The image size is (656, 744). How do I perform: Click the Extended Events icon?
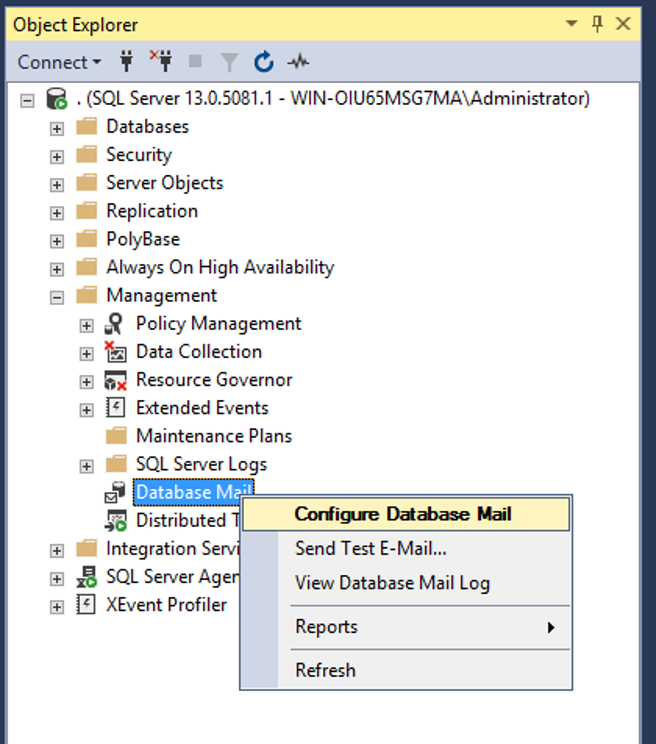tap(116, 408)
